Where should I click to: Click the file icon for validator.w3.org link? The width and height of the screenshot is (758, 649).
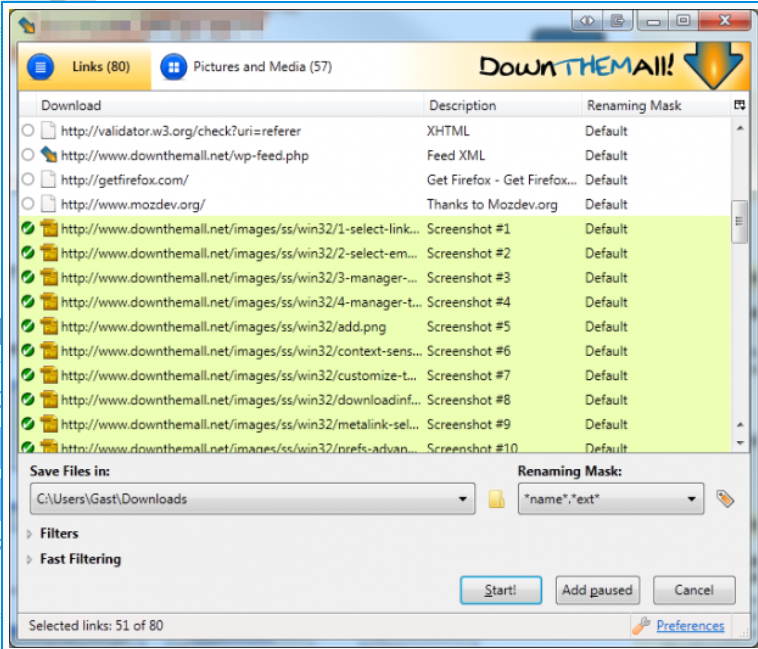point(48,130)
